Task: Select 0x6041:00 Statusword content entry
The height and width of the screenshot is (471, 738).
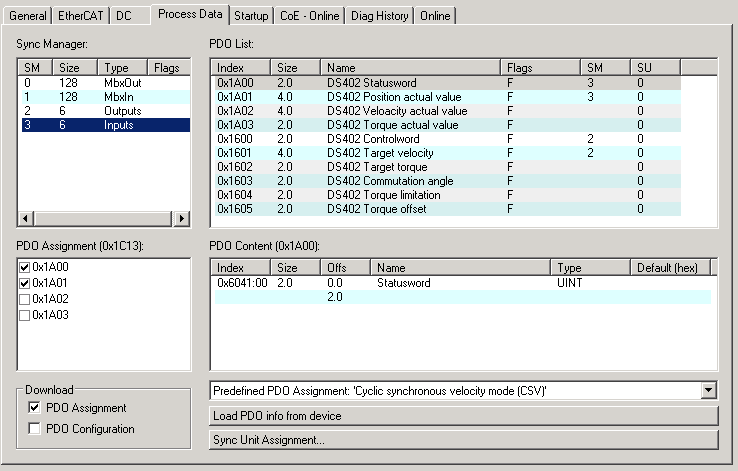Action: click(463, 283)
